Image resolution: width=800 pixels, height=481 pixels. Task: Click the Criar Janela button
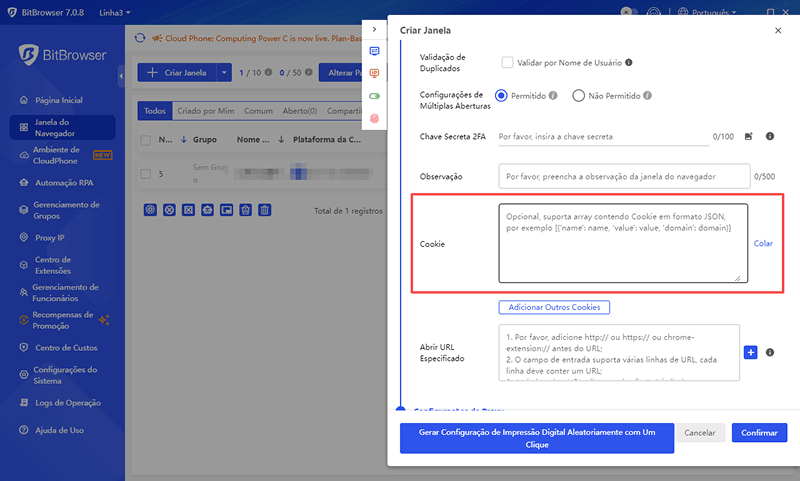click(177, 72)
